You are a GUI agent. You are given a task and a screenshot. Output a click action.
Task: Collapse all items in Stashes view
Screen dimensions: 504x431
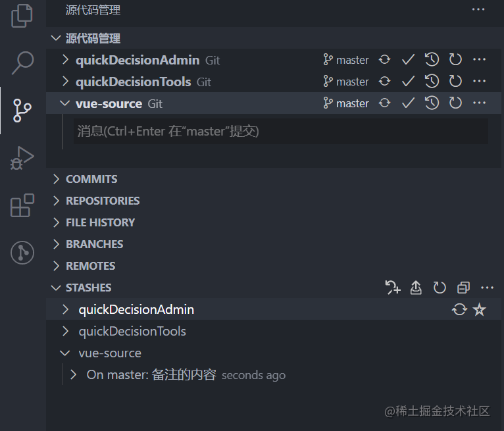pos(463,288)
